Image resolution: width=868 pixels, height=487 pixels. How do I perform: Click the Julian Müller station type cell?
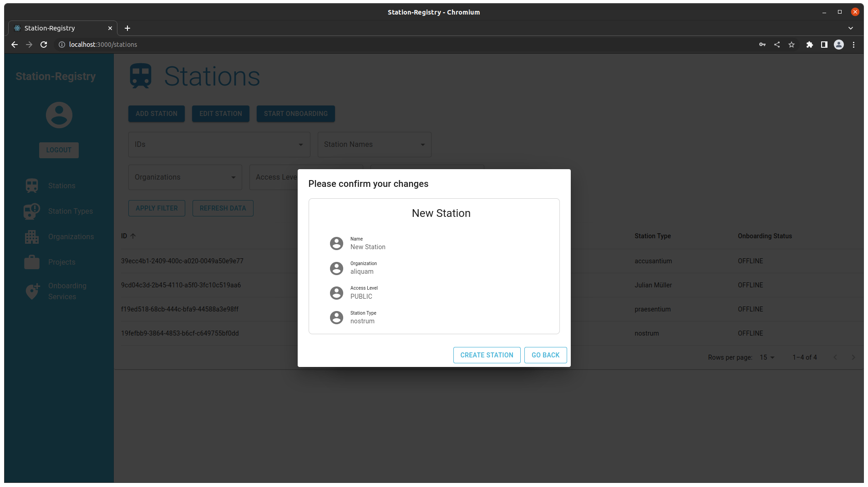653,285
